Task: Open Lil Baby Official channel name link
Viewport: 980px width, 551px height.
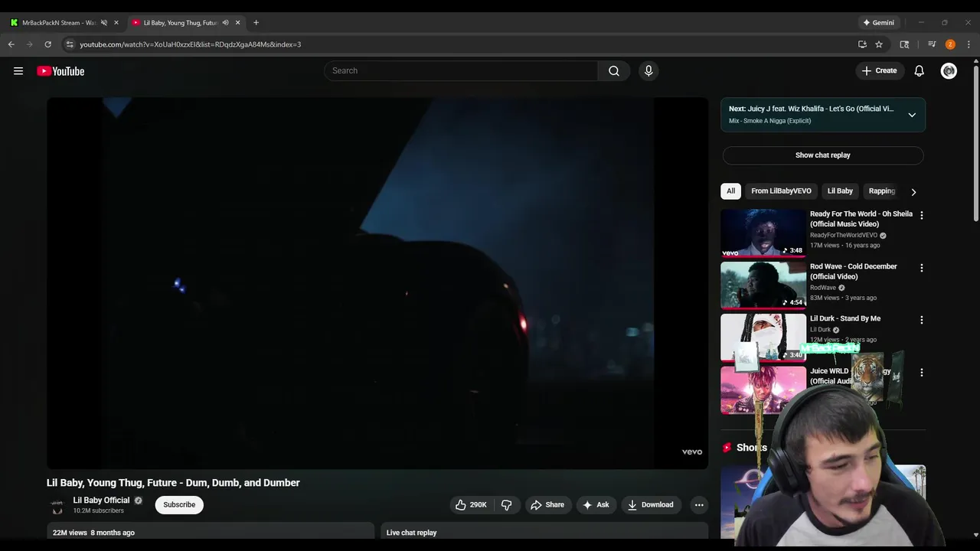Action: coord(101,500)
